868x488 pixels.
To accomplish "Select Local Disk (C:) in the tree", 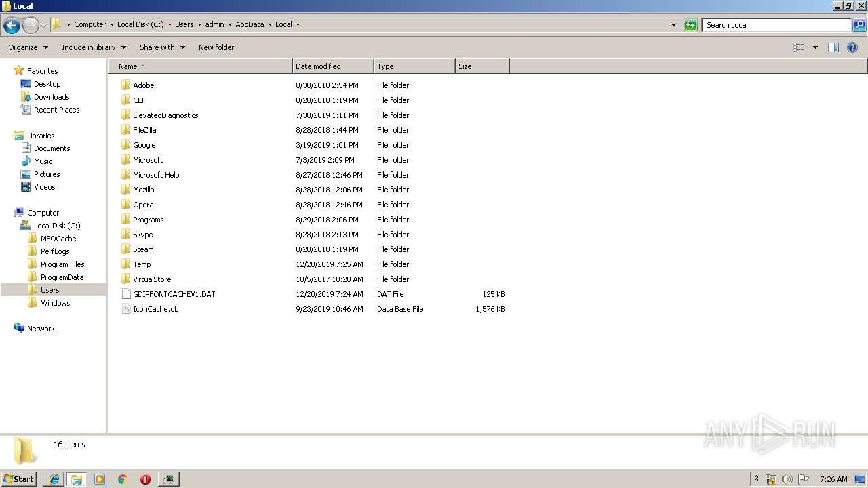I will [57, 226].
